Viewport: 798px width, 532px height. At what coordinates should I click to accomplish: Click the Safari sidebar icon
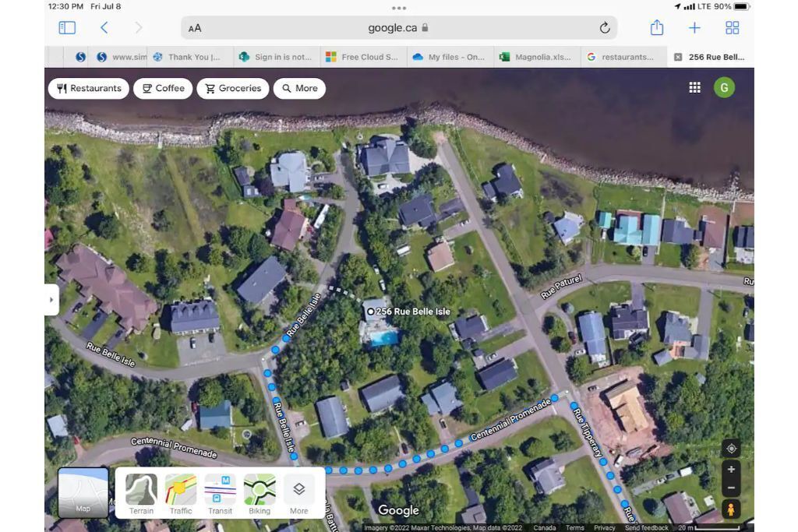67,28
